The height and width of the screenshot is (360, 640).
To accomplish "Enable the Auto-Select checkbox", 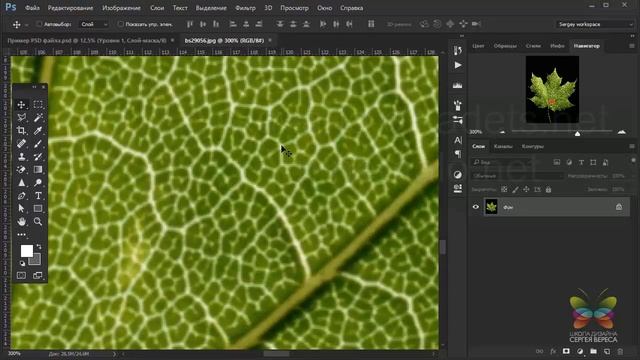I will click(39, 24).
